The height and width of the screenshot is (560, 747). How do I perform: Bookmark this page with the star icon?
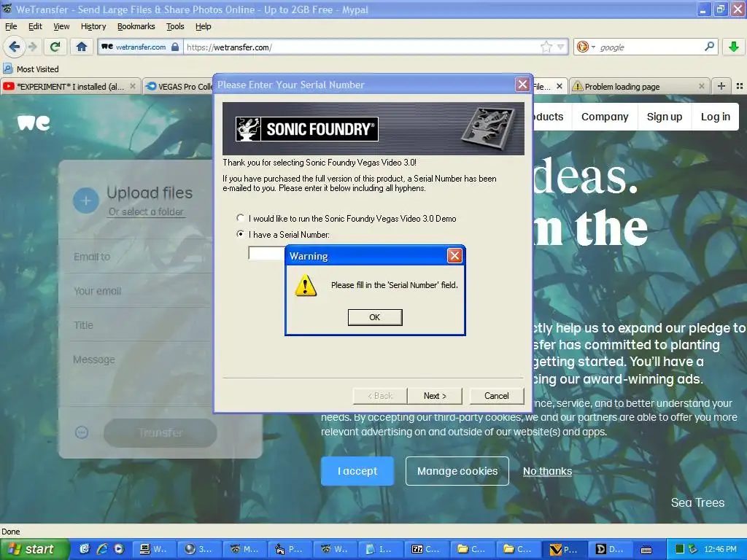[x=546, y=47]
